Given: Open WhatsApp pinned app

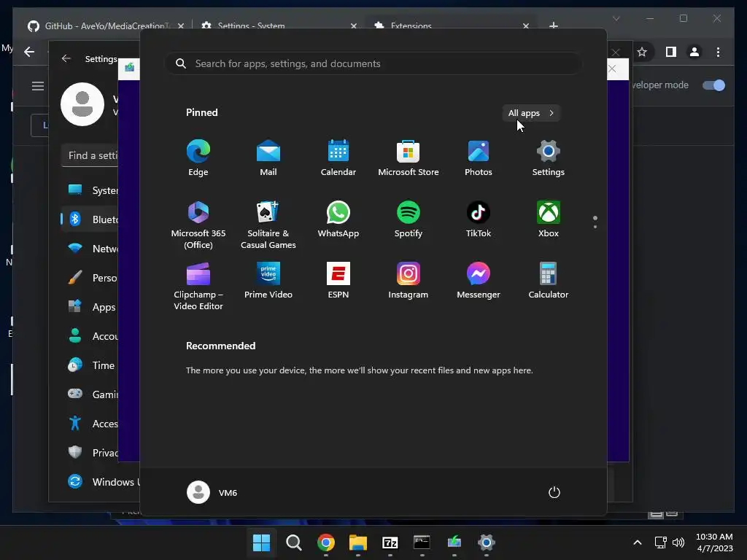Looking at the screenshot, I should (x=338, y=219).
